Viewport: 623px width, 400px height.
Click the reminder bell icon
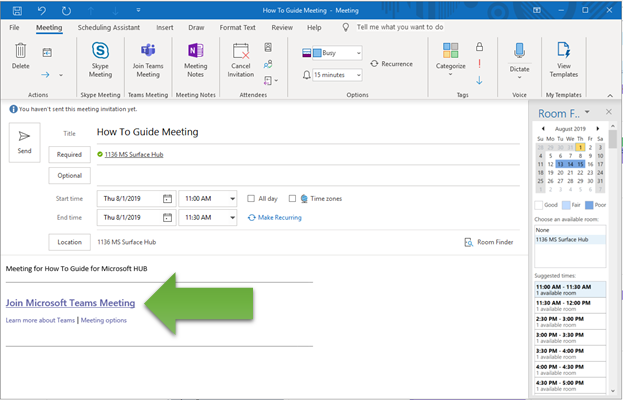click(x=306, y=75)
